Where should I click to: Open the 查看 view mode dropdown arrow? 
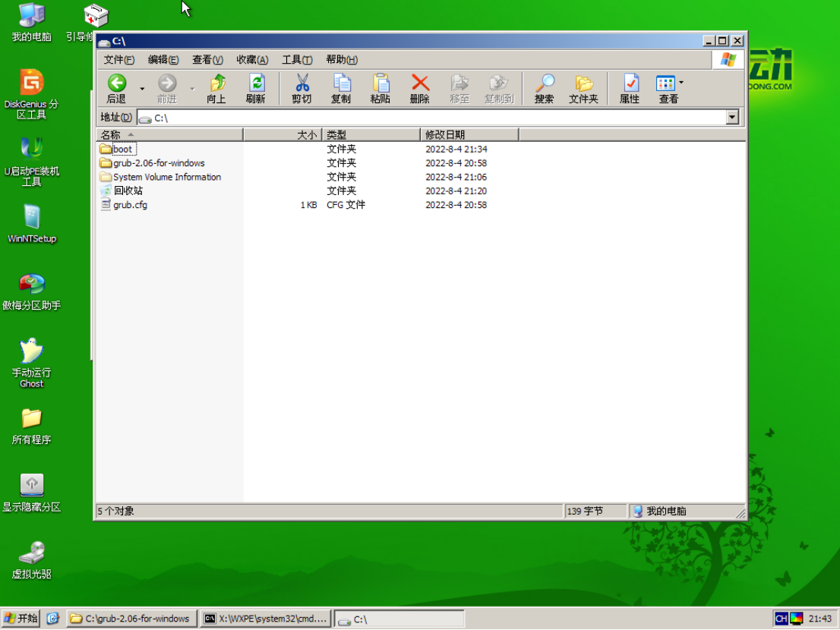[x=681, y=83]
